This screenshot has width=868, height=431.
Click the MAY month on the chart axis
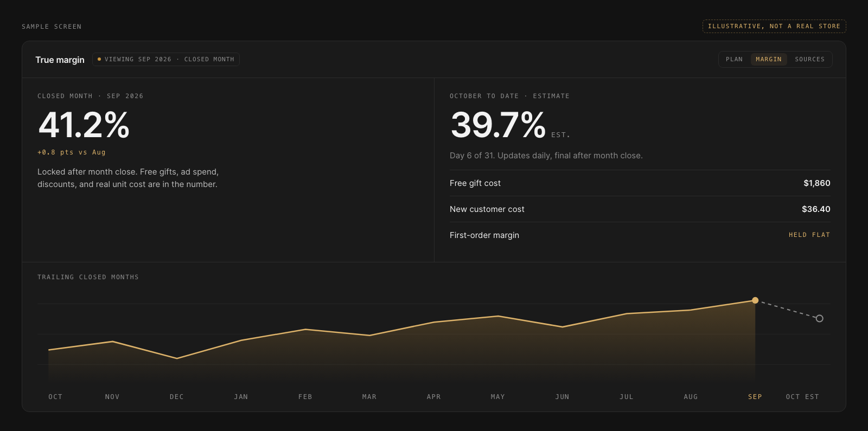[498, 397]
